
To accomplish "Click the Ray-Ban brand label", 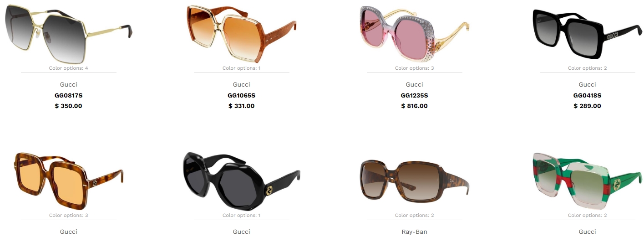I will [414, 232].
